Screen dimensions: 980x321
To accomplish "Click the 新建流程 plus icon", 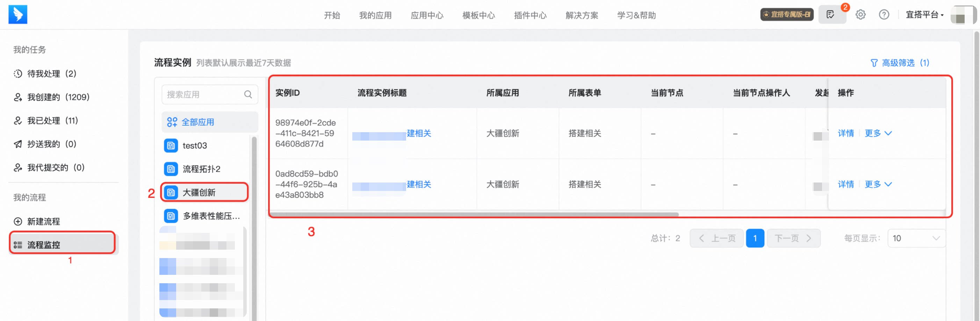I will [x=18, y=221].
